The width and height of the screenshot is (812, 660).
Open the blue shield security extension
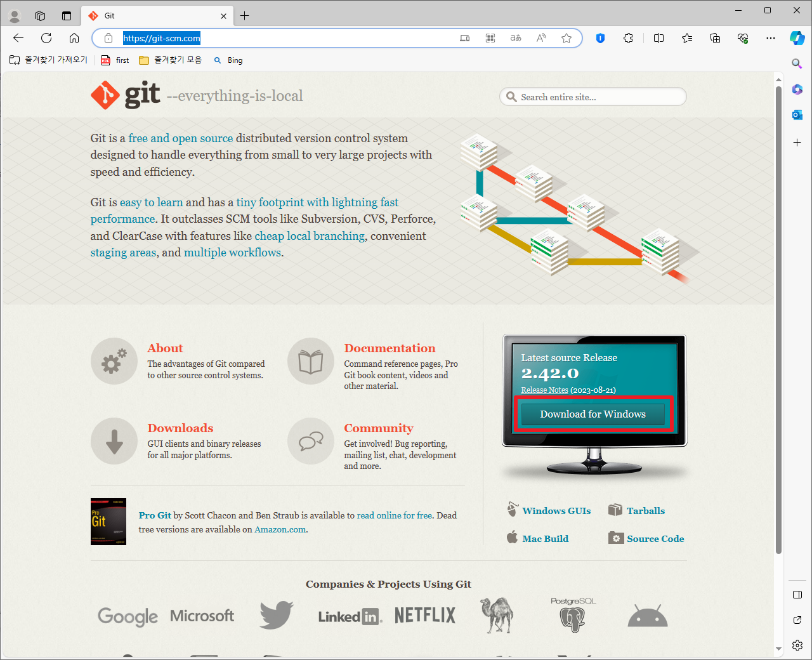coord(600,38)
